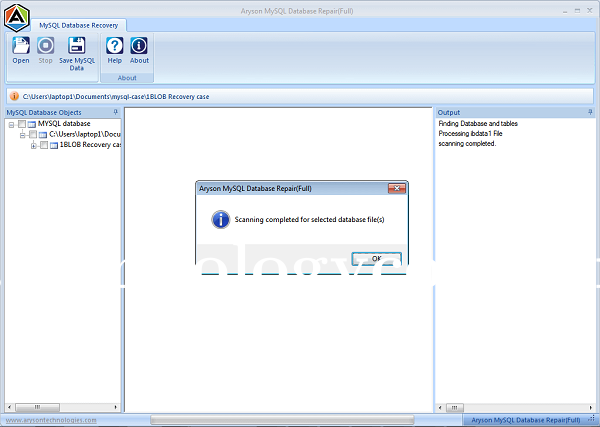
Task: Collapse the MYSQL database tree node
Action: click(x=11, y=124)
